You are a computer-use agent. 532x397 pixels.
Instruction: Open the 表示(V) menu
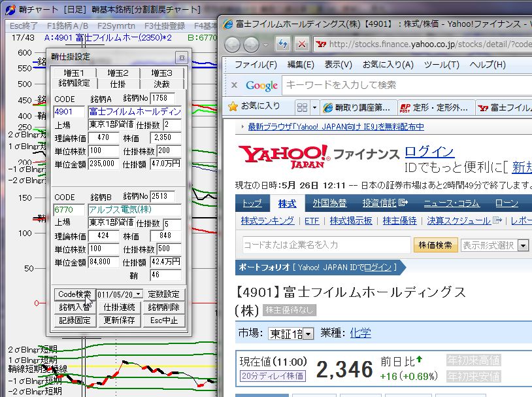tap(339, 65)
